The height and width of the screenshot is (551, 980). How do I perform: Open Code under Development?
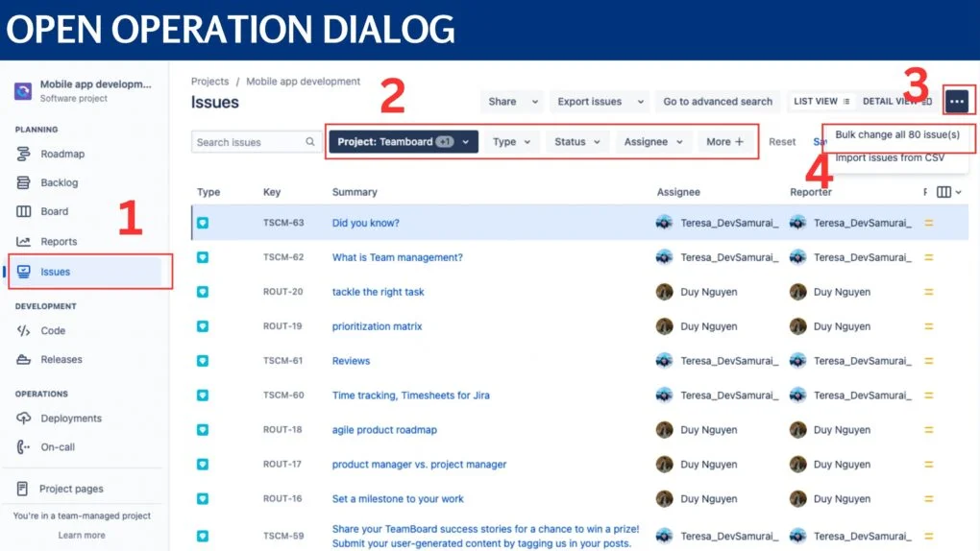point(53,330)
